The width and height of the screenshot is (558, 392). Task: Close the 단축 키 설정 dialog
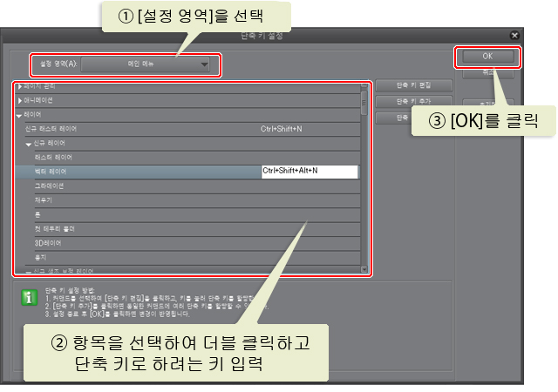pyautogui.click(x=515, y=37)
